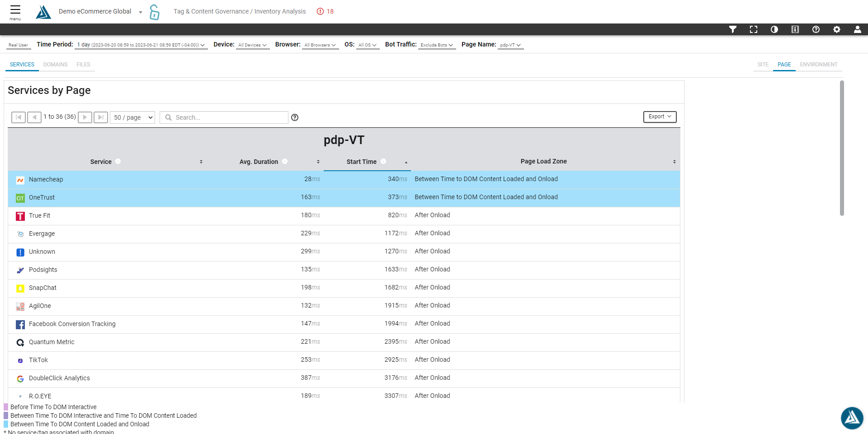
Task: Open the hamburger menu
Action: pos(15,12)
